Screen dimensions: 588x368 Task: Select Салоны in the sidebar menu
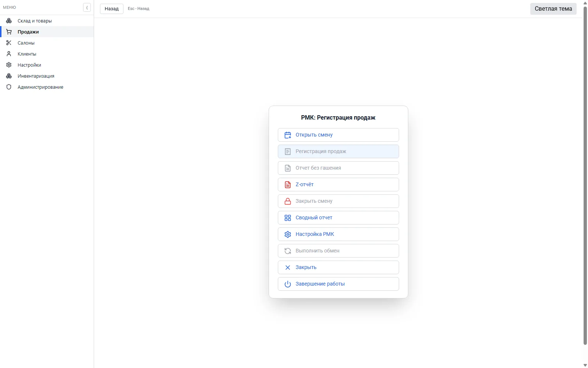[x=47, y=43]
